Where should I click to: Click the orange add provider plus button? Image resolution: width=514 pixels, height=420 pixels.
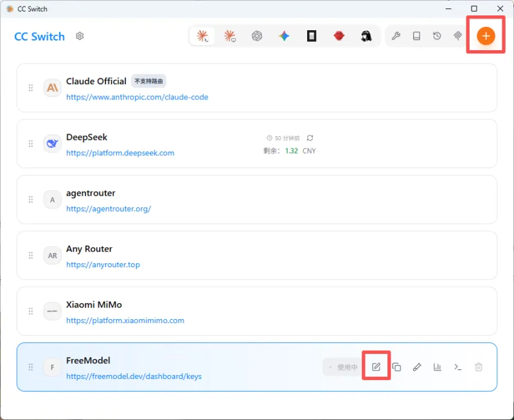pos(486,36)
